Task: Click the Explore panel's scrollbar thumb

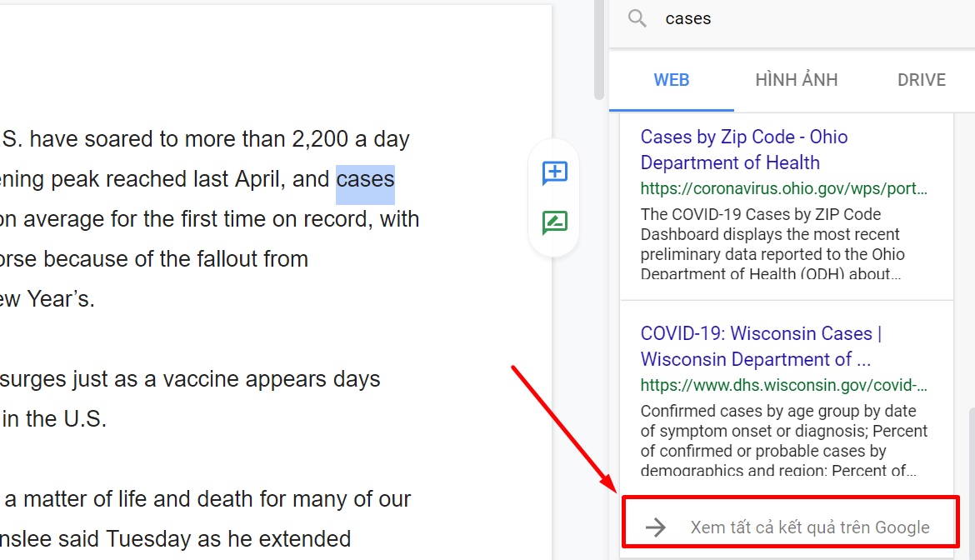Action: click(971, 482)
